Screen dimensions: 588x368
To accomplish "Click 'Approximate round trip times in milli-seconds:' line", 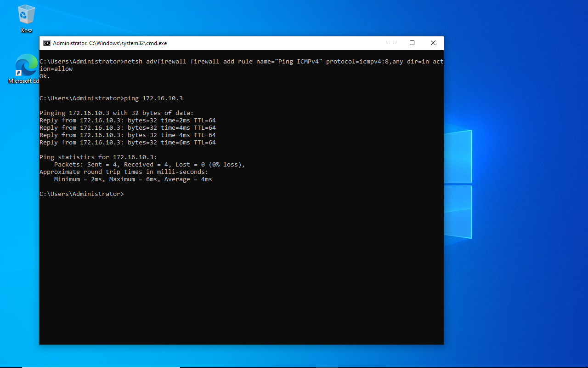I will 124,172.
